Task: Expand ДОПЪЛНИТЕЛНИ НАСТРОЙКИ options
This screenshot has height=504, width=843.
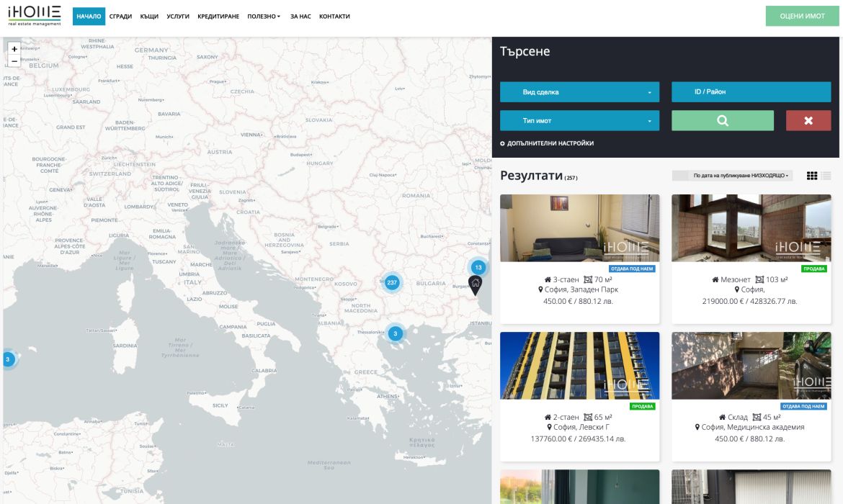Action: [x=547, y=143]
